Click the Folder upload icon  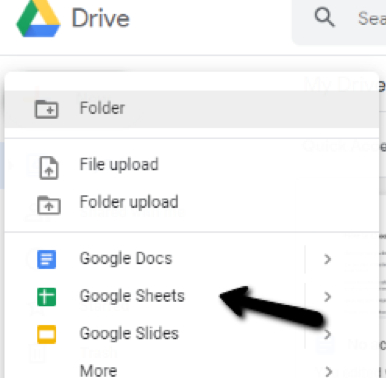49,205
